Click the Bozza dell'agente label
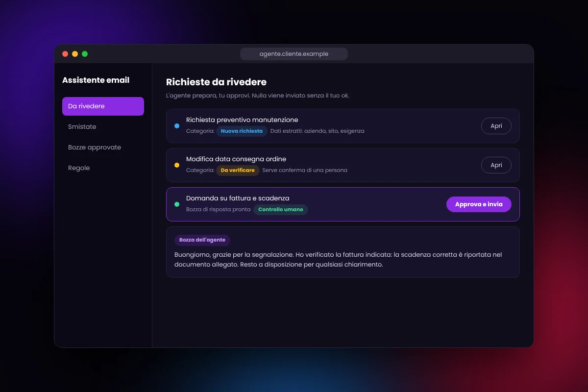Viewport: 588px width, 392px height. pyautogui.click(x=202, y=240)
